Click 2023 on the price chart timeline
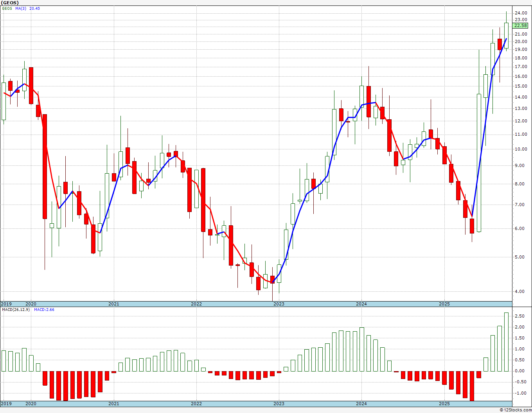Screen dimensions: 532x413 tap(279, 304)
